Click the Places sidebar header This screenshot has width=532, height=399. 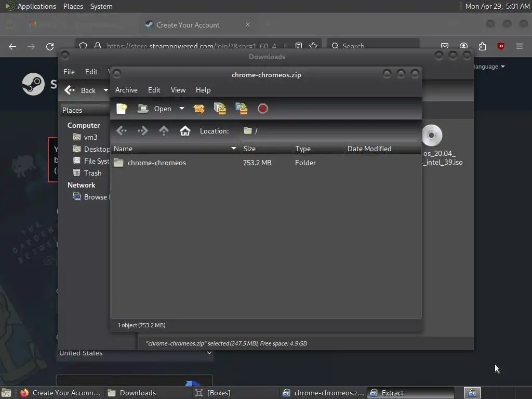[85, 110]
